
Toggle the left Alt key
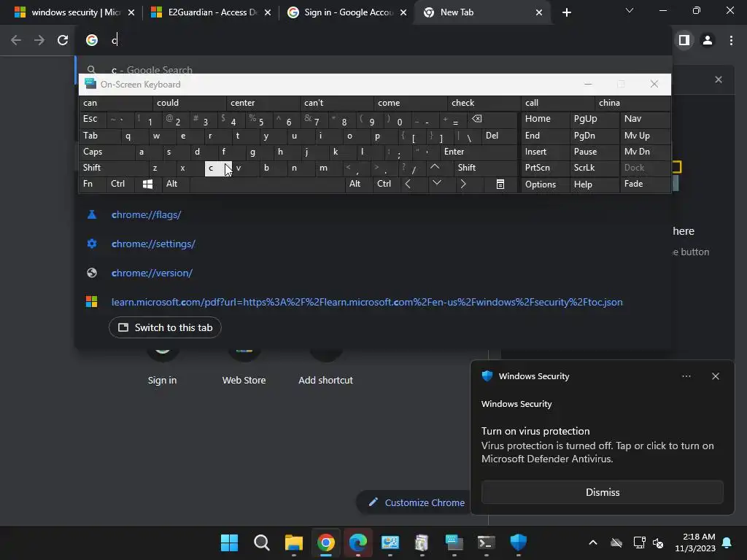pyautogui.click(x=176, y=184)
